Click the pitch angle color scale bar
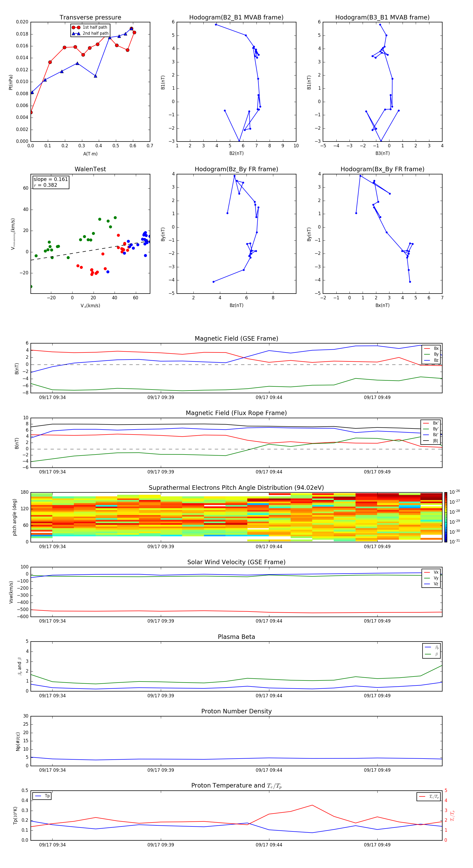The image size is (473, 868). click(x=446, y=517)
